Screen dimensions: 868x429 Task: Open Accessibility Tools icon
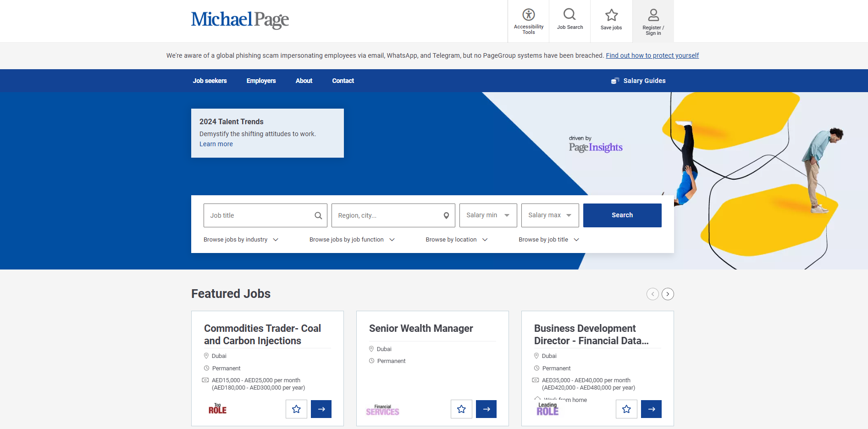tap(528, 14)
